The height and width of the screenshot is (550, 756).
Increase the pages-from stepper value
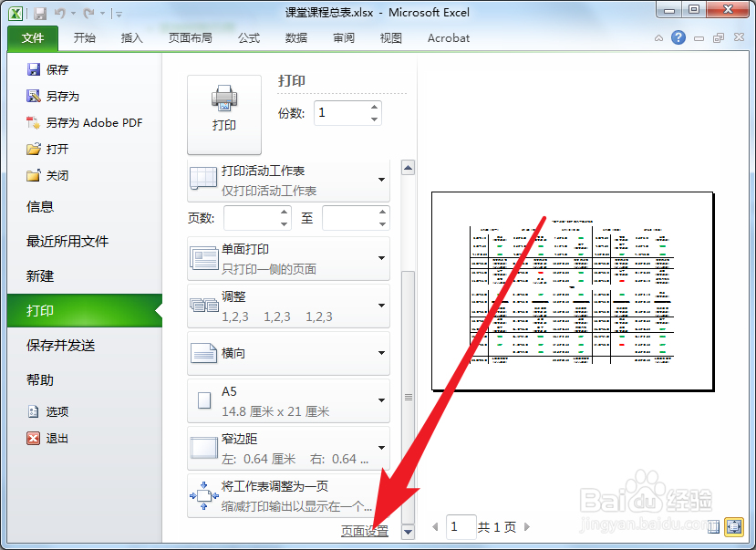tap(285, 212)
